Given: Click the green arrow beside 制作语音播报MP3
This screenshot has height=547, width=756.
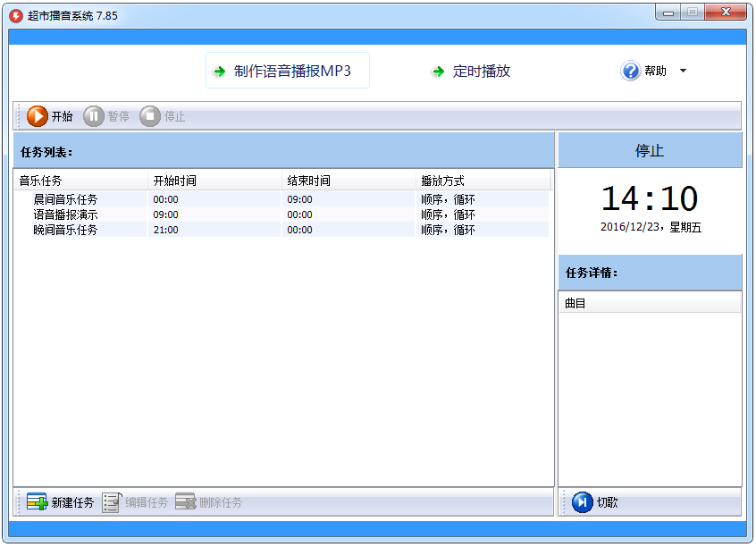Looking at the screenshot, I should 220,72.
